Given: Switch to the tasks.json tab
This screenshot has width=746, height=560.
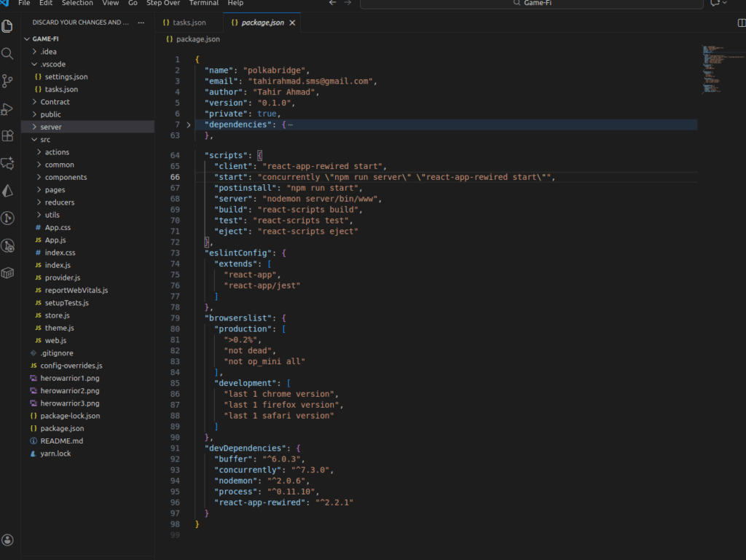Looking at the screenshot, I should pos(189,23).
